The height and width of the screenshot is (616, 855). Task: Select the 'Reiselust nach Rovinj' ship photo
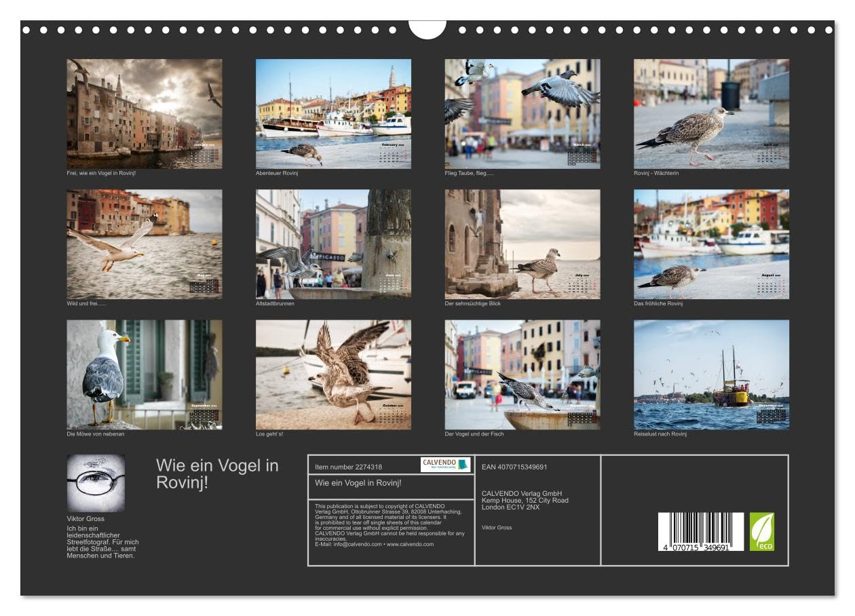[x=711, y=374]
